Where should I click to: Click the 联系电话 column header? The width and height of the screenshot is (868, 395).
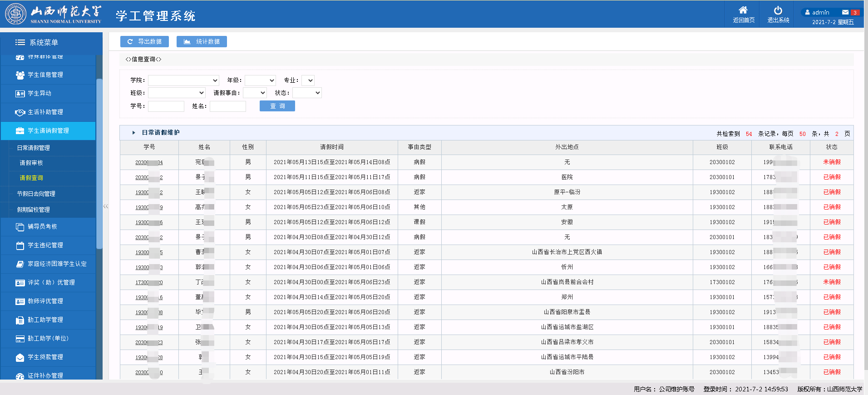[781, 147]
